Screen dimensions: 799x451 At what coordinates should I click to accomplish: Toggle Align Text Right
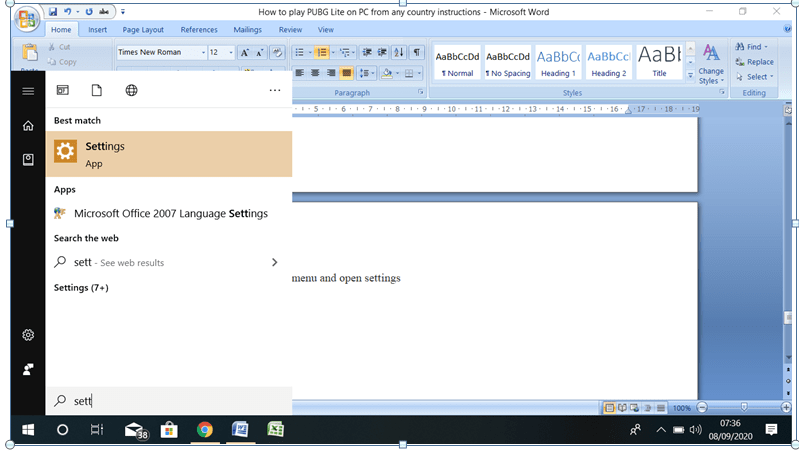click(331, 73)
